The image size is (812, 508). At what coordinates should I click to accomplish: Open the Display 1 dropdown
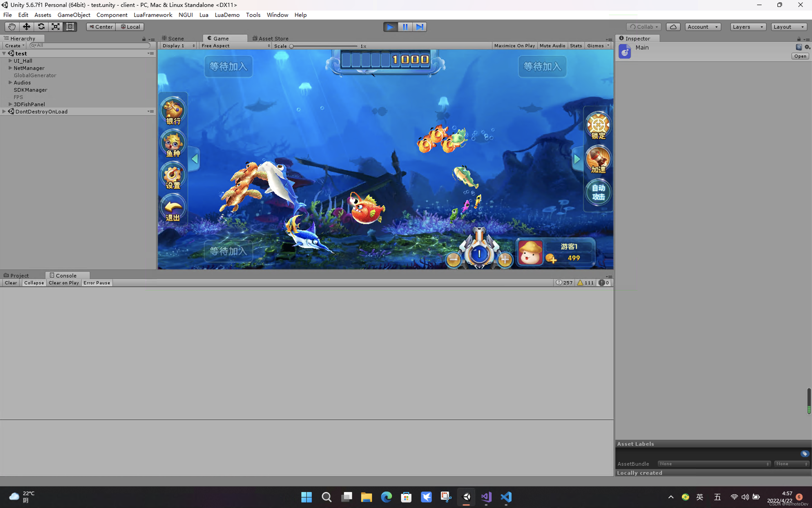(x=179, y=46)
